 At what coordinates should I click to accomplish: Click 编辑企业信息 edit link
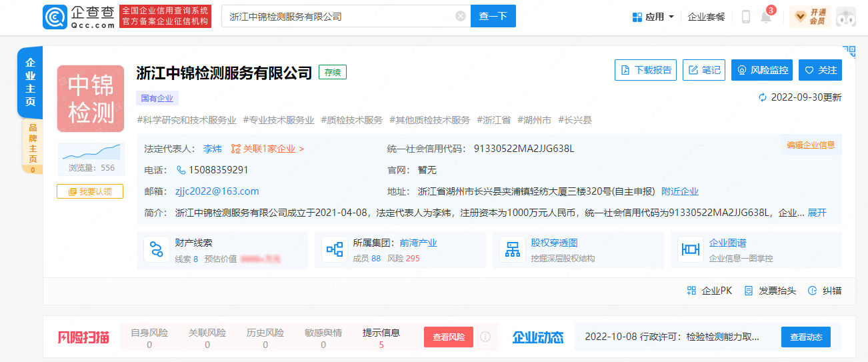coord(811,145)
